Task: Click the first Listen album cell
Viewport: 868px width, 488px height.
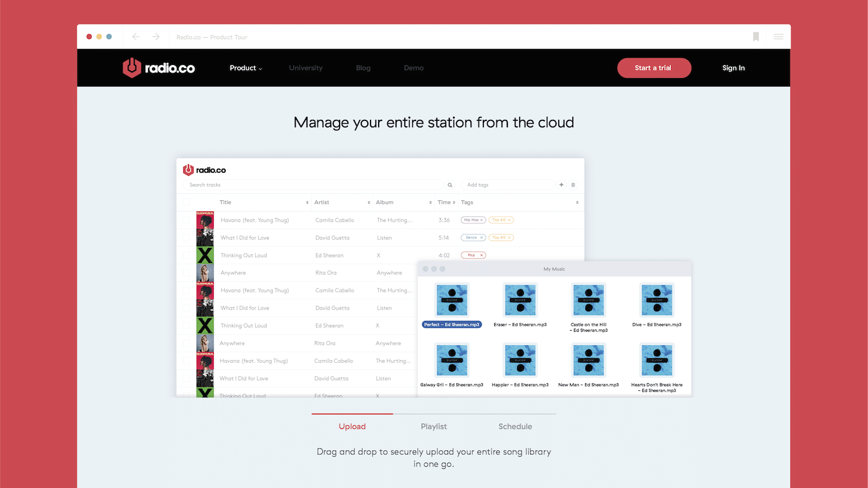Action: click(x=384, y=237)
